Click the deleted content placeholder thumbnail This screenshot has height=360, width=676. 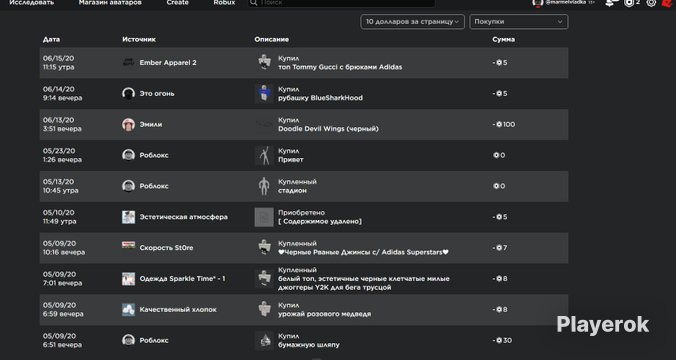click(264, 217)
